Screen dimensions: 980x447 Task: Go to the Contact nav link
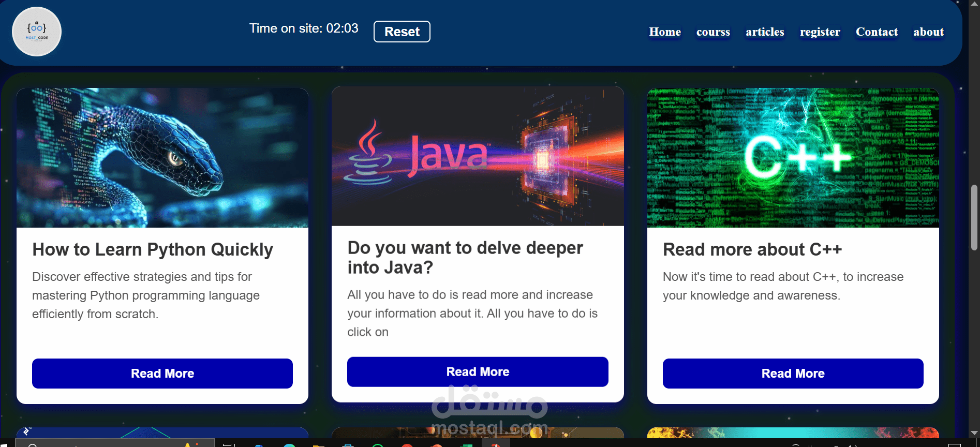click(x=877, y=32)
